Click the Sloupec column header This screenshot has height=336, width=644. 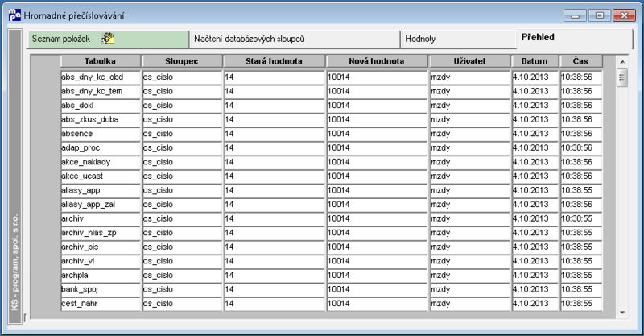[x=182, y=61]
